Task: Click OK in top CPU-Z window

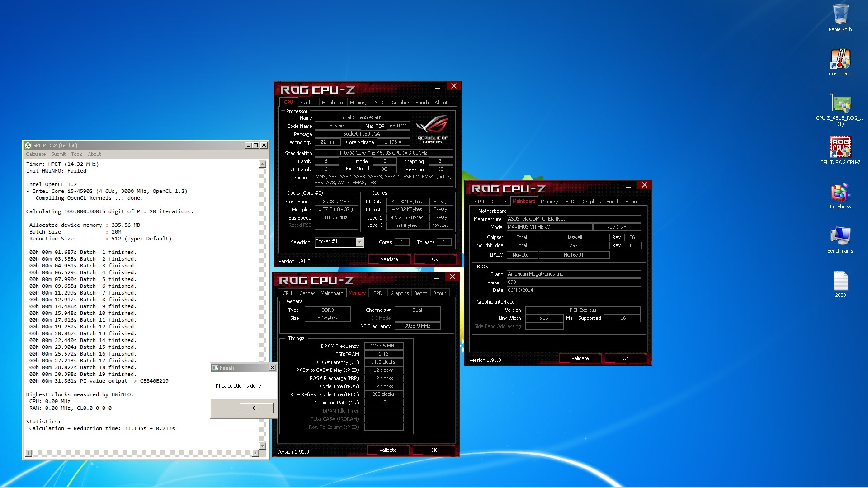Action: tap(435, 259)
